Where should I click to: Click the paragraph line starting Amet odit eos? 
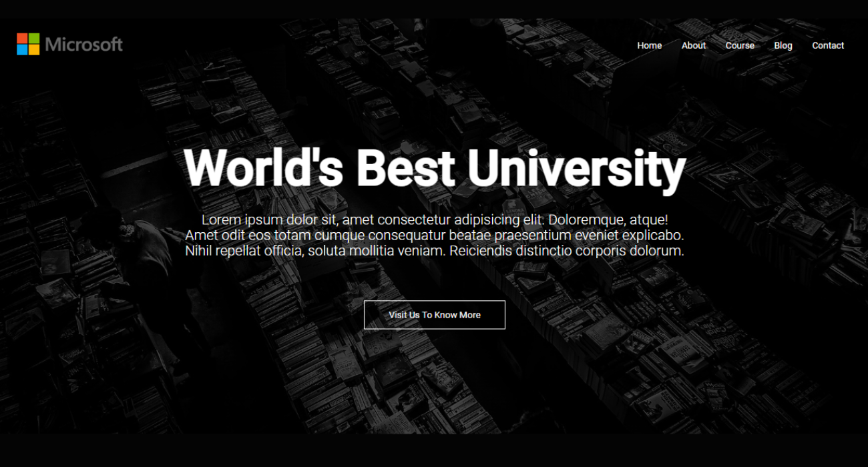pyautogui.click(x=434, y=236)
